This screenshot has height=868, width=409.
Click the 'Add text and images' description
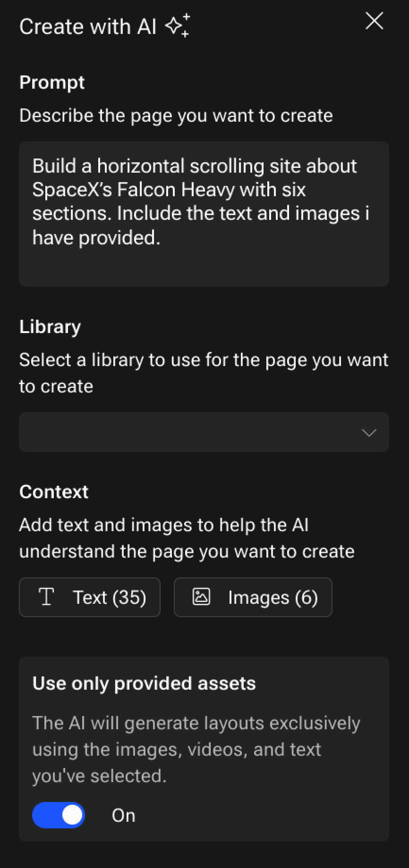pos(187,538)
